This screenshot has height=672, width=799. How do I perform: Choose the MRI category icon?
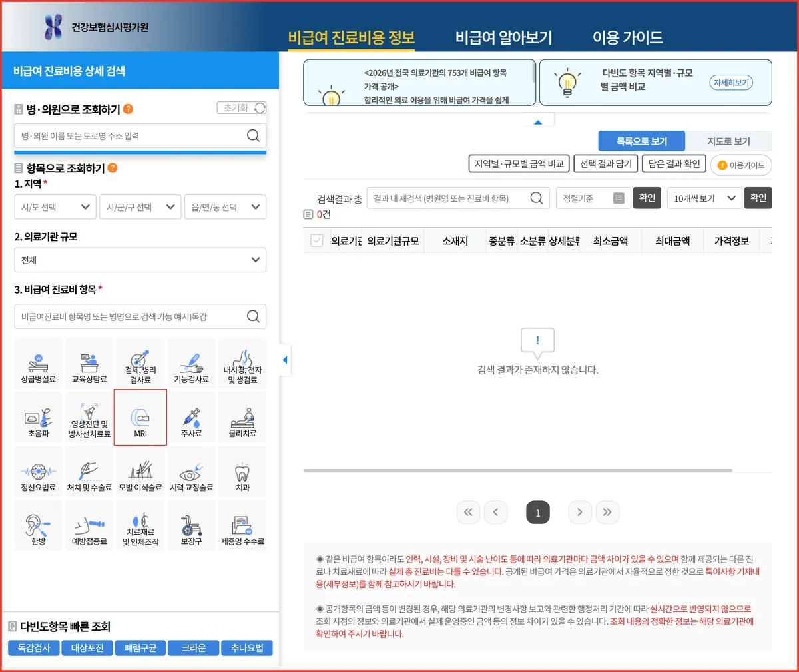click(x=140, y=418)
